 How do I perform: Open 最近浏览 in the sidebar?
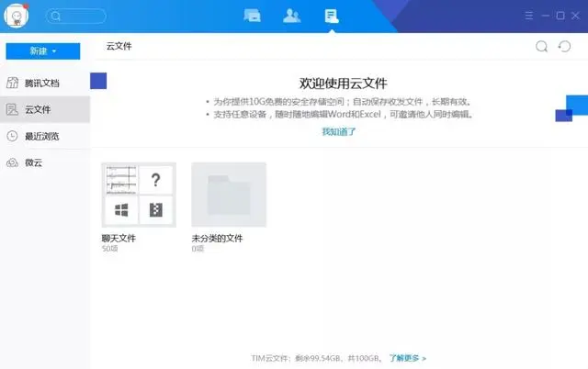tap(44, 136)
